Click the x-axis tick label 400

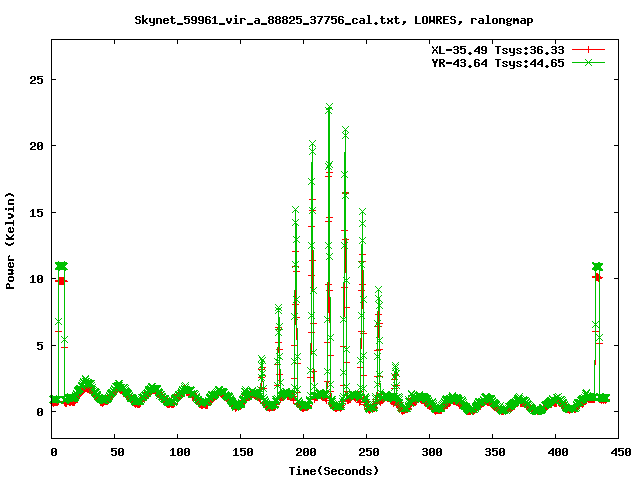558,452
